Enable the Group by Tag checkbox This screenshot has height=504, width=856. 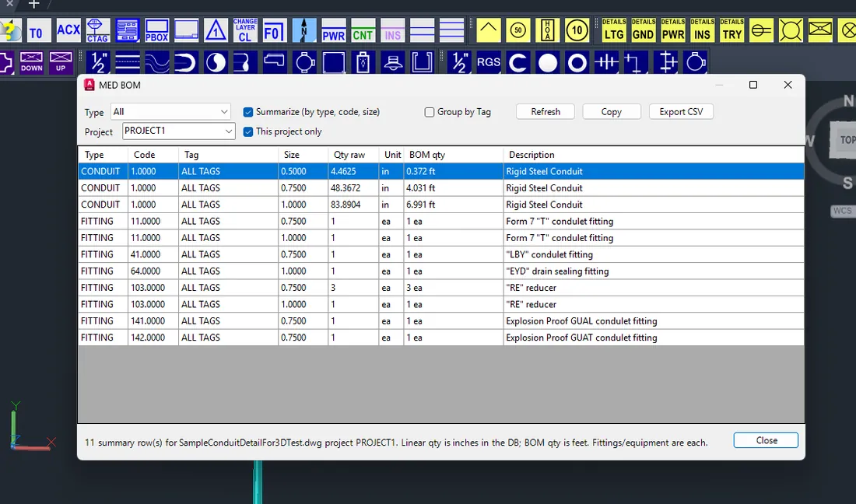coord(429,112)
